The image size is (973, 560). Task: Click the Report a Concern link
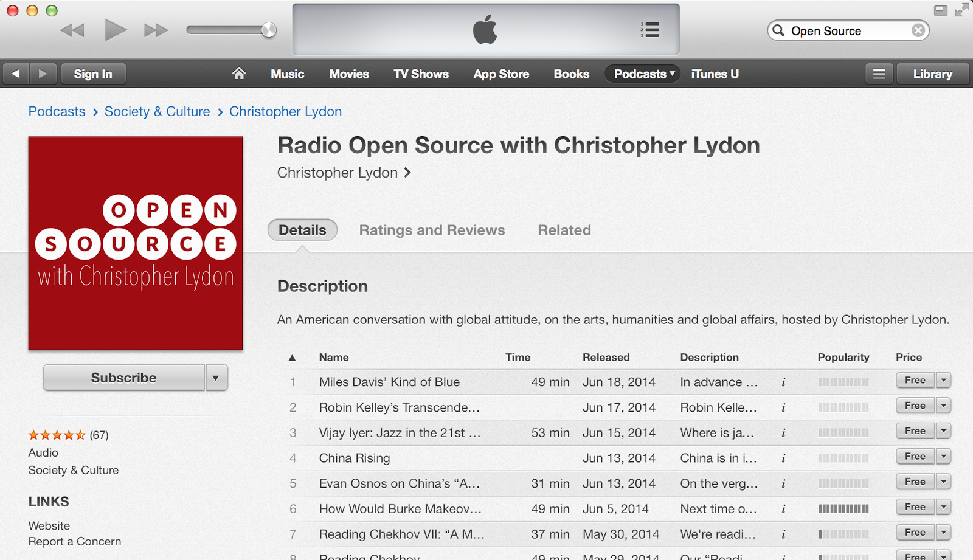point(75,541)
